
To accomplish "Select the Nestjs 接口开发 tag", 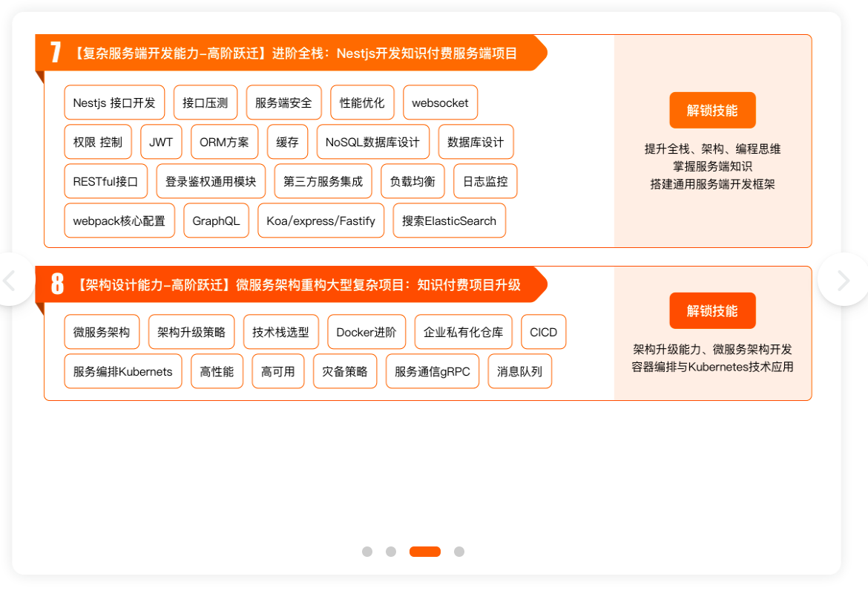I will click(x=114, y=103).
